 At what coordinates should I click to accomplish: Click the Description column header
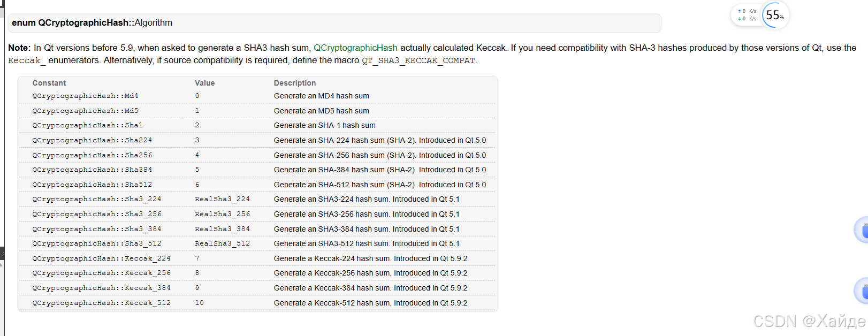[295, 83]
